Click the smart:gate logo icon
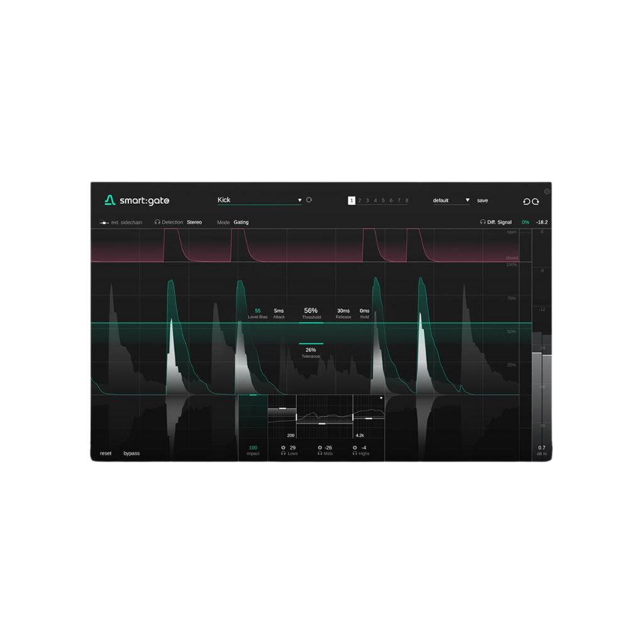This screenshot has width=644, height=644. [x=109, y=200]
